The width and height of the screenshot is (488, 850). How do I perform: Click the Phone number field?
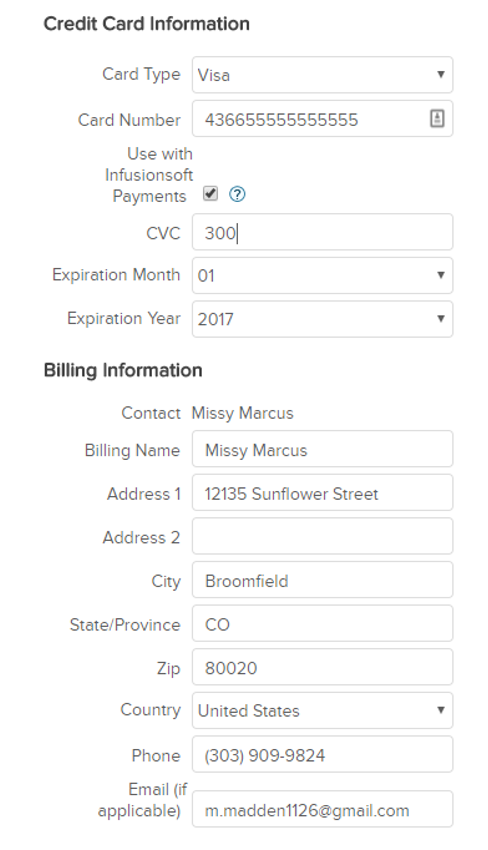point(322,754)
